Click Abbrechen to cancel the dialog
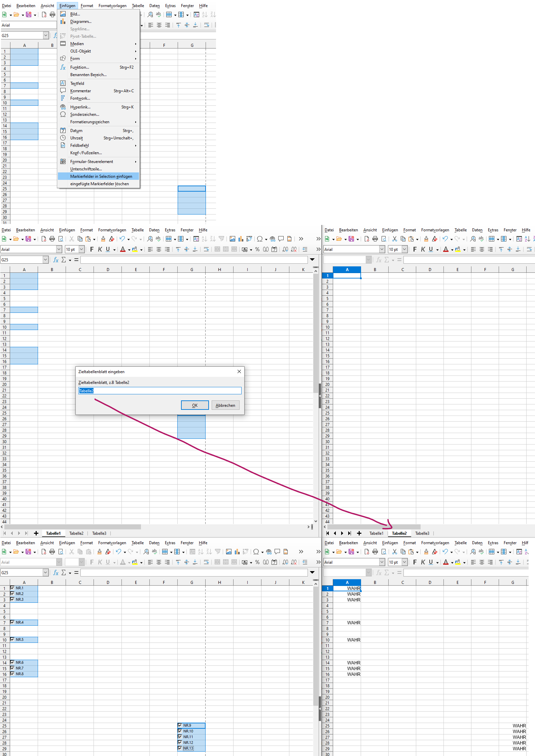This screenshot has height=756, width=535. click(x=225, y=405)
